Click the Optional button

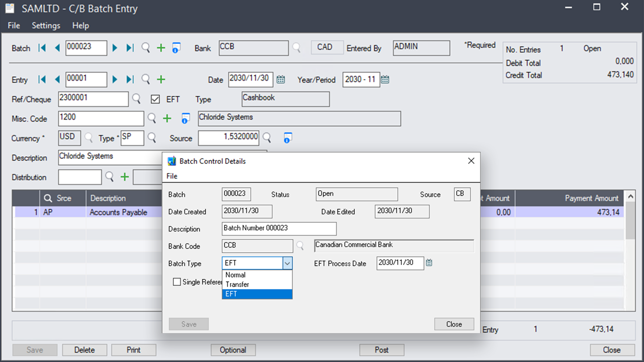pyautogui.click(x=233, y=350)
